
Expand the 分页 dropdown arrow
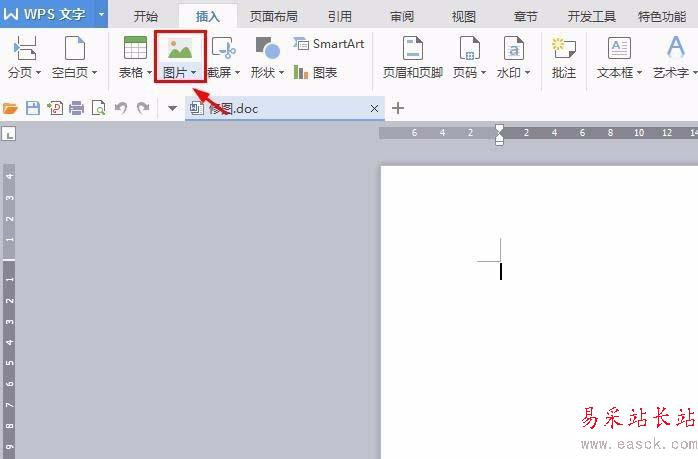(x=38, y=73)
